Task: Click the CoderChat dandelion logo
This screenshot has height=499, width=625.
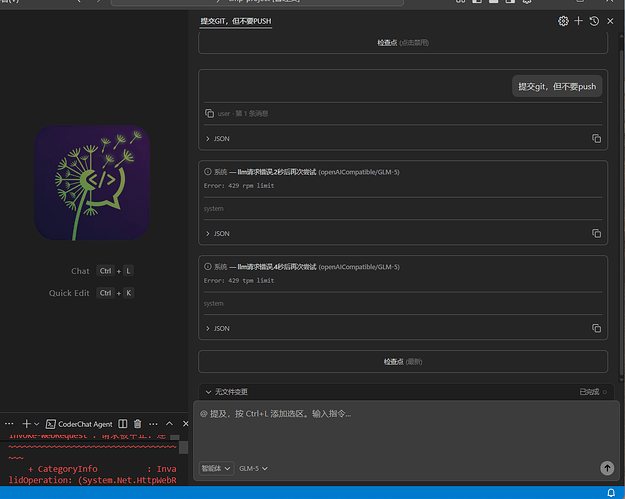Action: (x=92, y=183)
